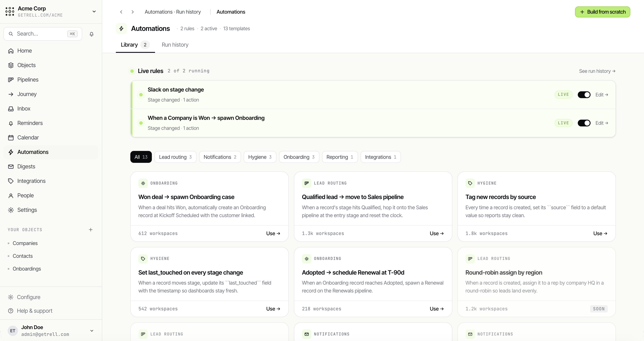Click the ET user avatar
The height and width of the screenshot is (341, 644).
(13, 331)
